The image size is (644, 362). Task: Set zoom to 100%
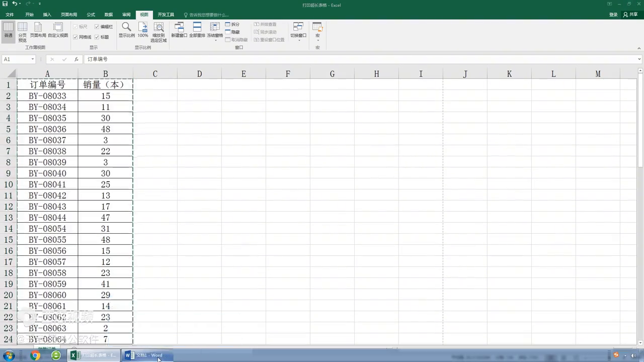point(143,30)
